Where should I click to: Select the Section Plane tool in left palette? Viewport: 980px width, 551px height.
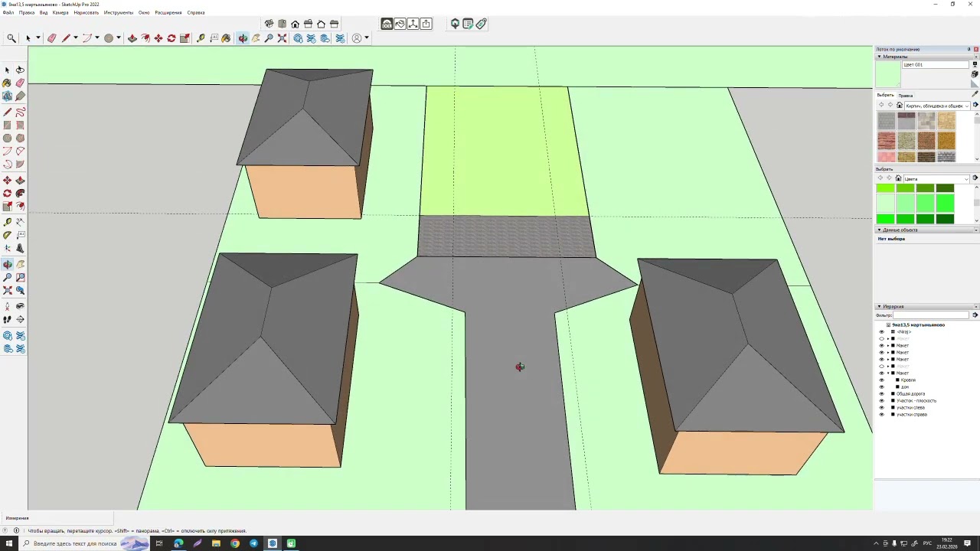[20, 319]
